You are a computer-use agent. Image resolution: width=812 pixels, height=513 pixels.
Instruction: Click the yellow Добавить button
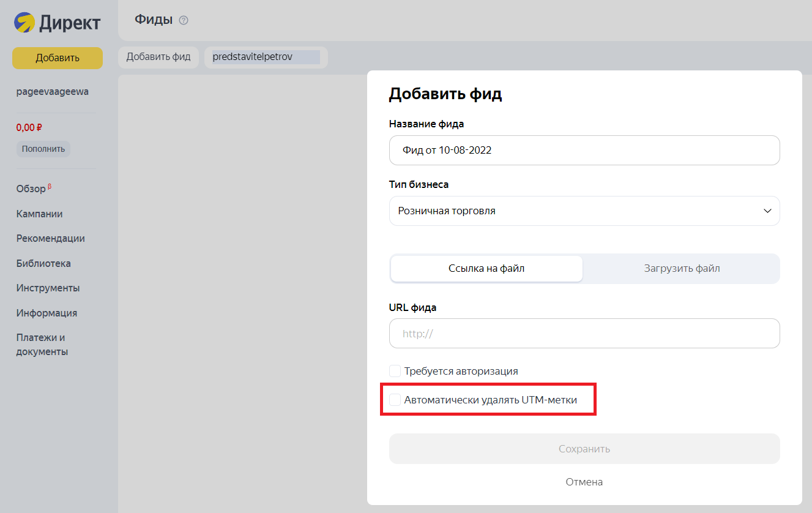pos(58,58)
